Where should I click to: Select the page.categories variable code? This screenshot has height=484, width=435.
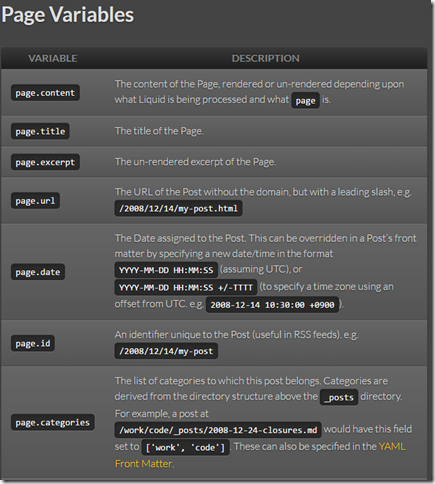coord(53,422)
